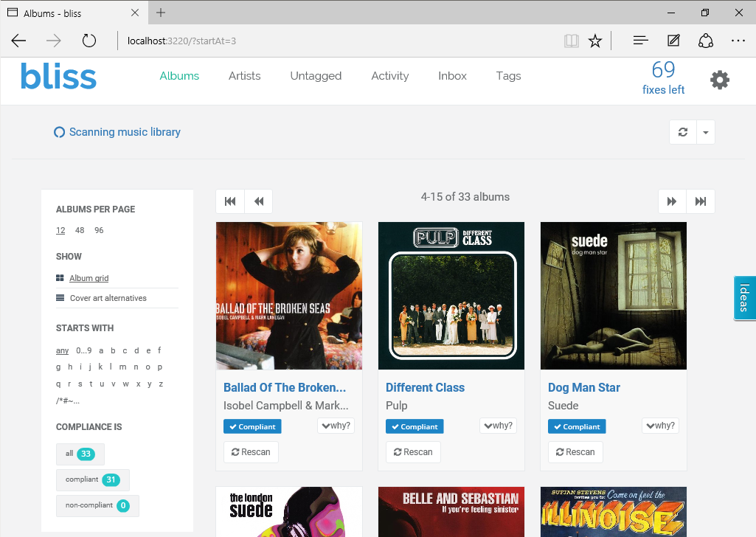The height and width of the screenshot is (537, 756).
Task: Filter albums starting with letter s
Action: tap(80, 384)
